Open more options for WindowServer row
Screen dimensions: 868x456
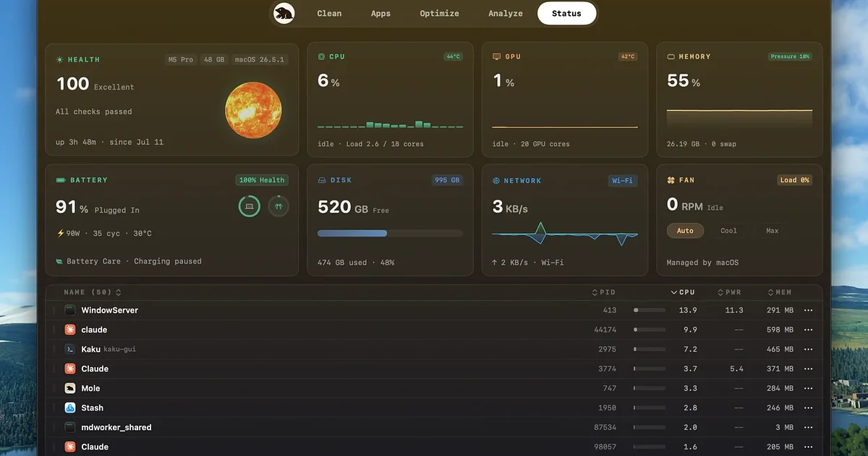[808, 311]
